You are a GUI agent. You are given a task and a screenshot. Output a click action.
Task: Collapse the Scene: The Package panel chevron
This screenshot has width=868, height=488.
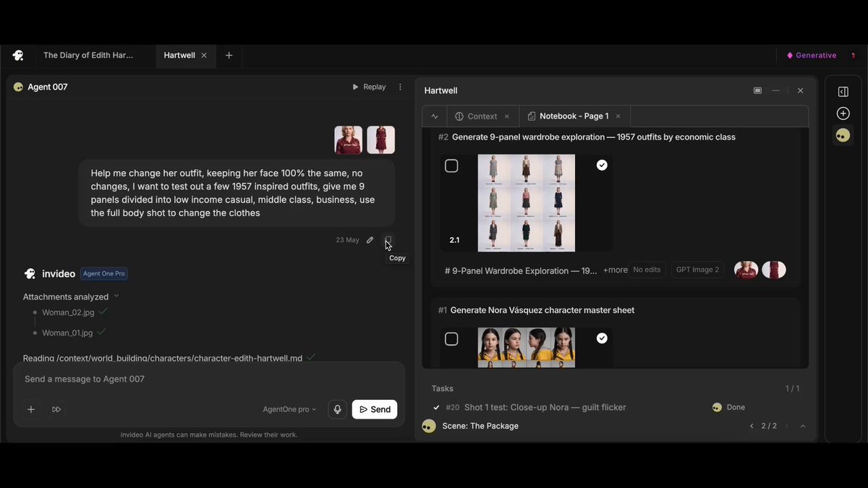coord(803,426)
